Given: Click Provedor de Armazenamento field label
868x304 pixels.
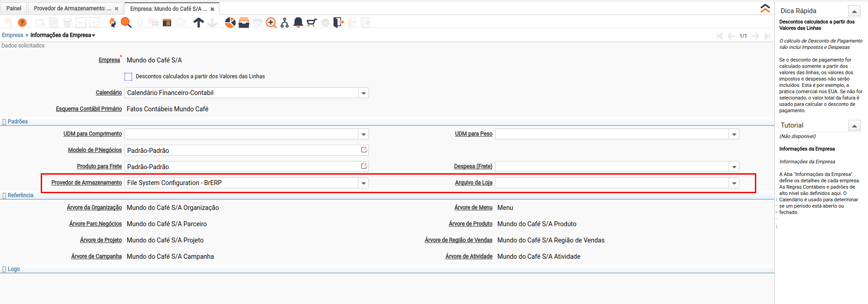Looking at the screenshot, I should point(86,183).
